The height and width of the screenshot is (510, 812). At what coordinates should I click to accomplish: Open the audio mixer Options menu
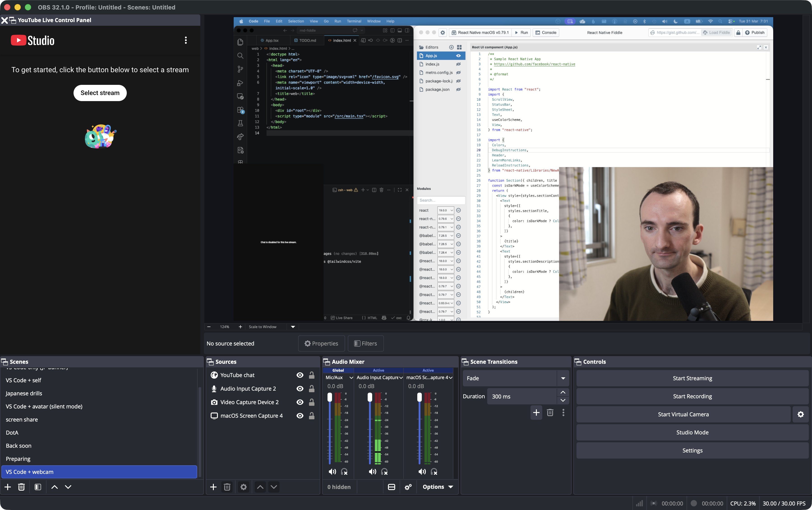coord(438,487)
